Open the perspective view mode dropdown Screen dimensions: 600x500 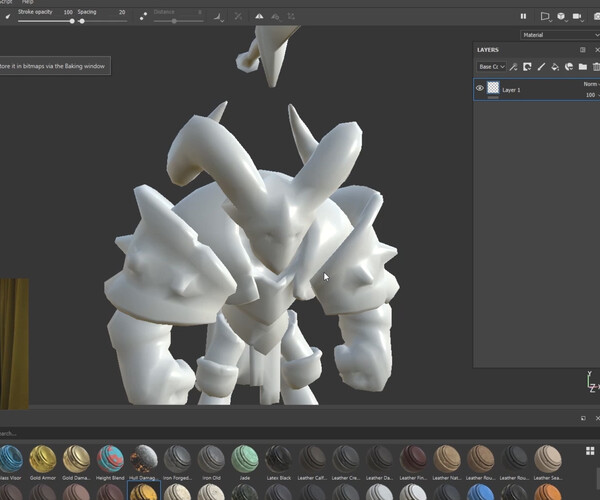545,16
